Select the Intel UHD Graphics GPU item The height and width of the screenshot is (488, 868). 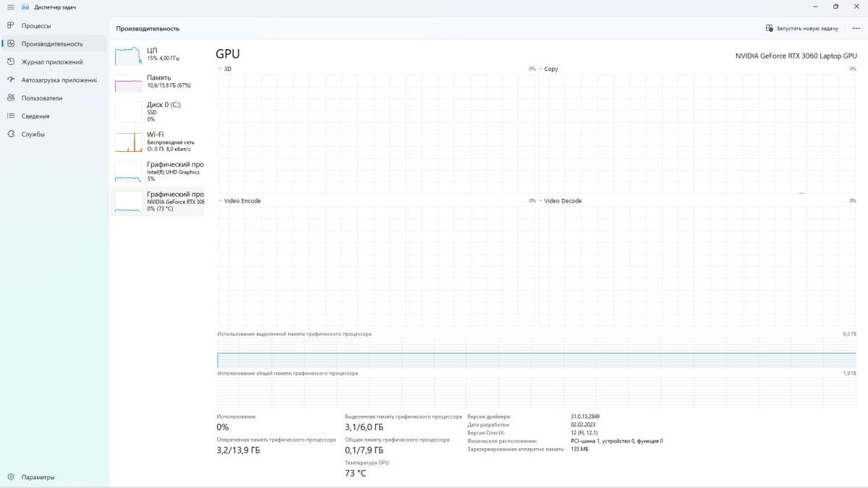coord(158,171)
